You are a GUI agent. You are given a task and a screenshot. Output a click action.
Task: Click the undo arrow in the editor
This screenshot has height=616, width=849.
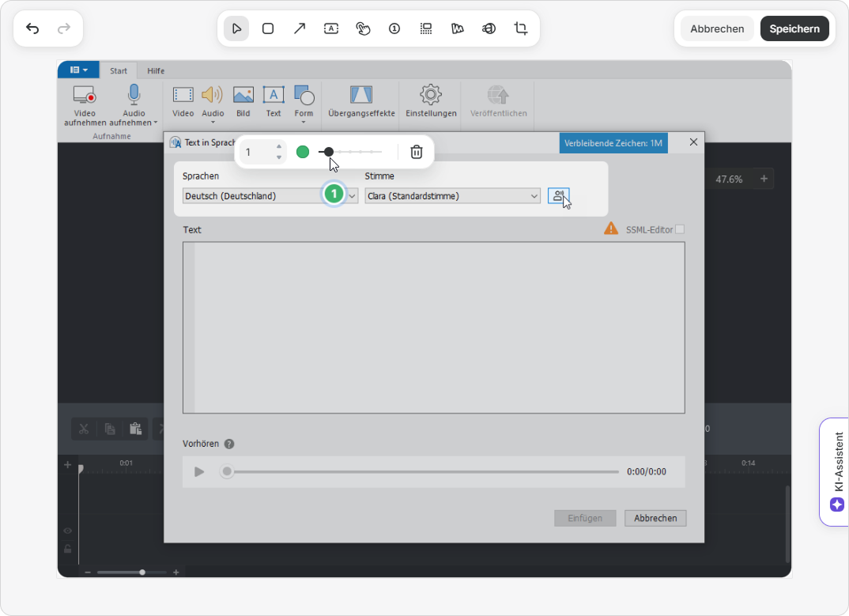click(32, 28)
